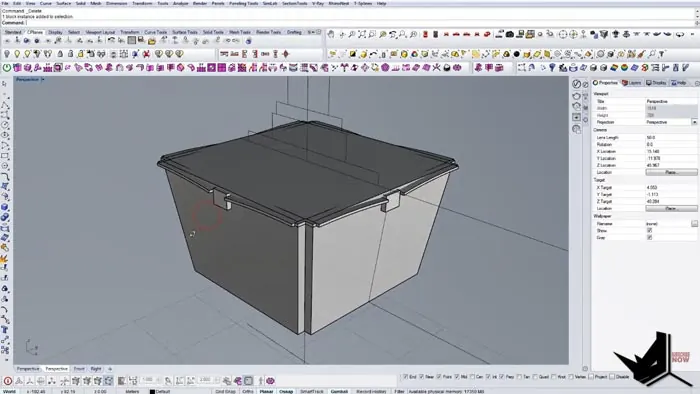700x394 pixels.
Task: Browse wallpaper filename with ellipsis button
Action: pos(694,224)
